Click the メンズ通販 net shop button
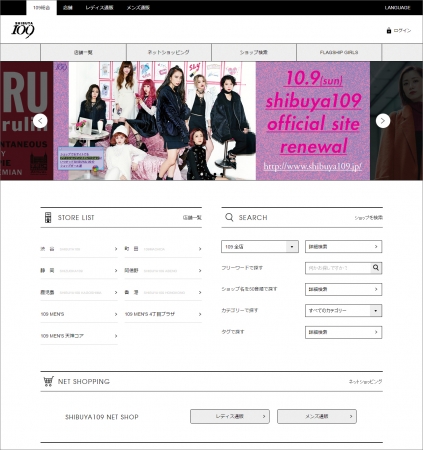423x450 pixels. click(317, 416)
